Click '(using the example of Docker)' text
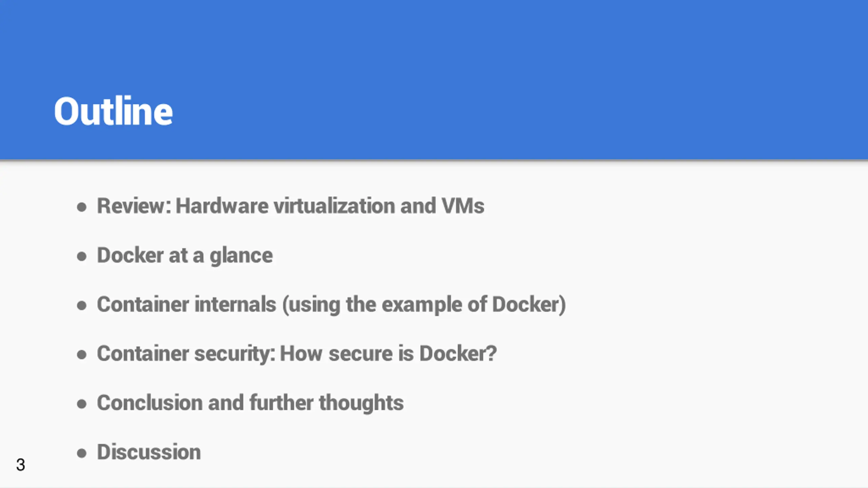 coord(424,305)
